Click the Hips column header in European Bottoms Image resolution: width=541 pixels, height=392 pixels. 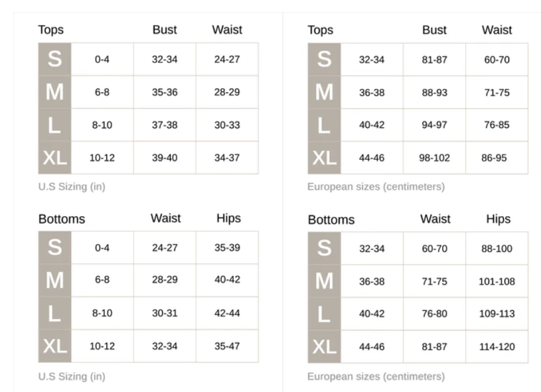coord(499,219)
